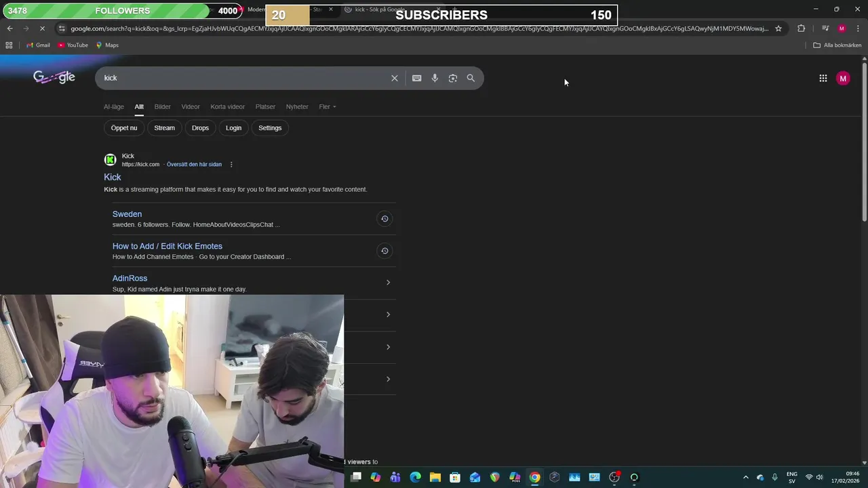Open File Explorer from the taskbar
Image resolution: width=868 pixels, height=488 pixels.
coord(435,477)
